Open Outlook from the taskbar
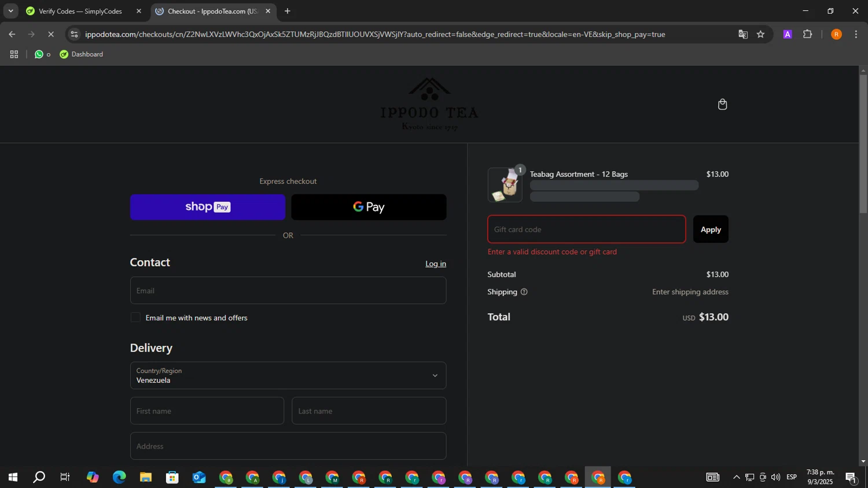This screenshot has height=488, width=868. click(x=199, y=477)
